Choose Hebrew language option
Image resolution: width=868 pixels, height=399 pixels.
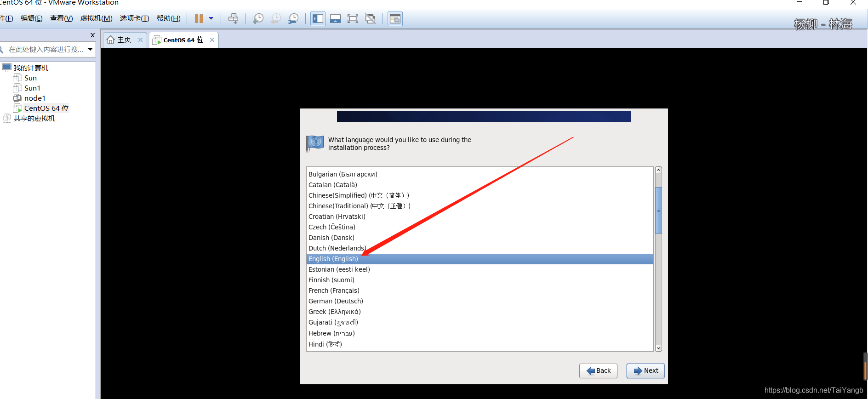(480, 333)
